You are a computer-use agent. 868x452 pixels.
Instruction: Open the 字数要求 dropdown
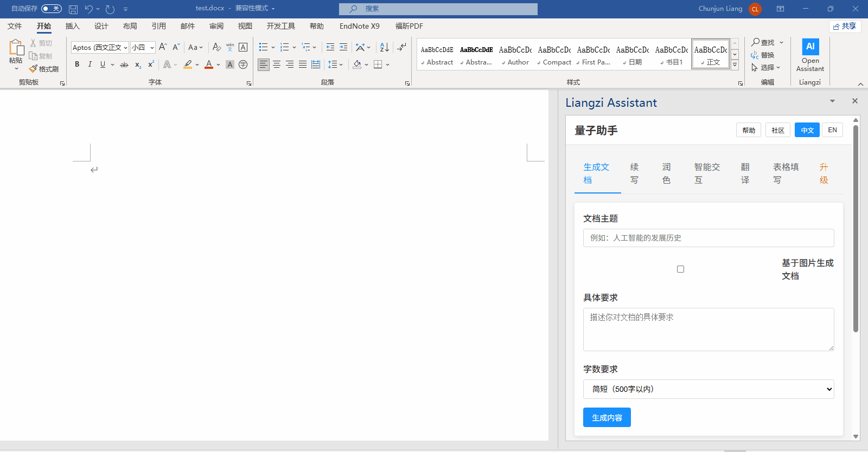[x=709, y=389]
